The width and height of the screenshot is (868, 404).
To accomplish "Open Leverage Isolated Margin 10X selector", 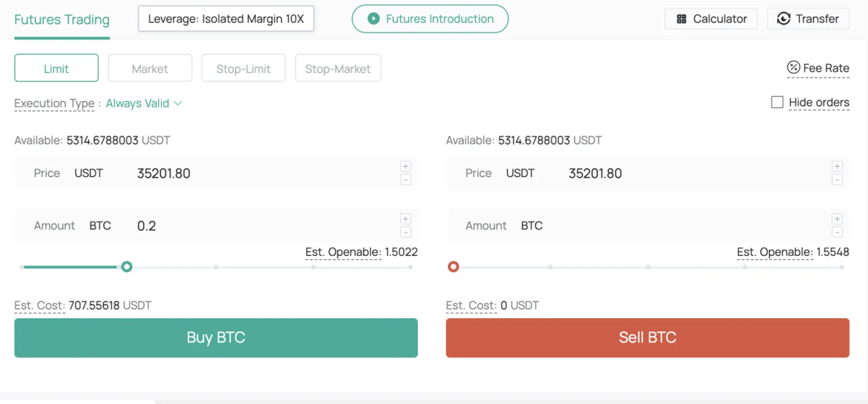I will point(226,19).
